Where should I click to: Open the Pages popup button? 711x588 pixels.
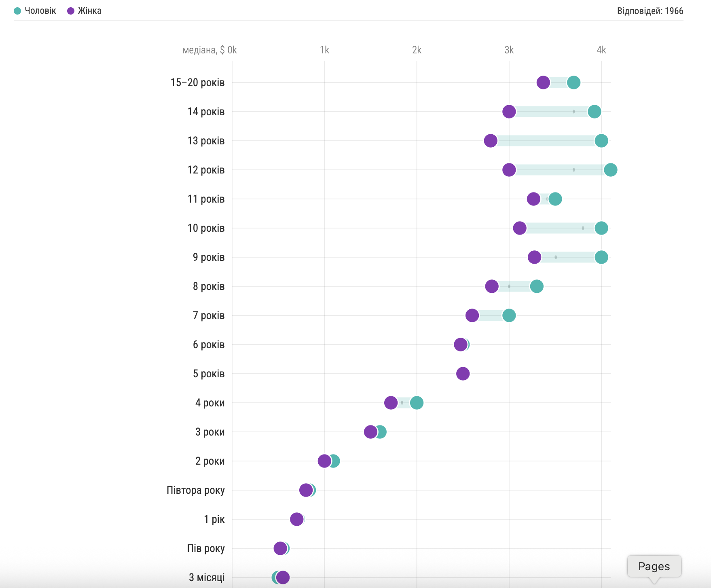click(654, 566)
